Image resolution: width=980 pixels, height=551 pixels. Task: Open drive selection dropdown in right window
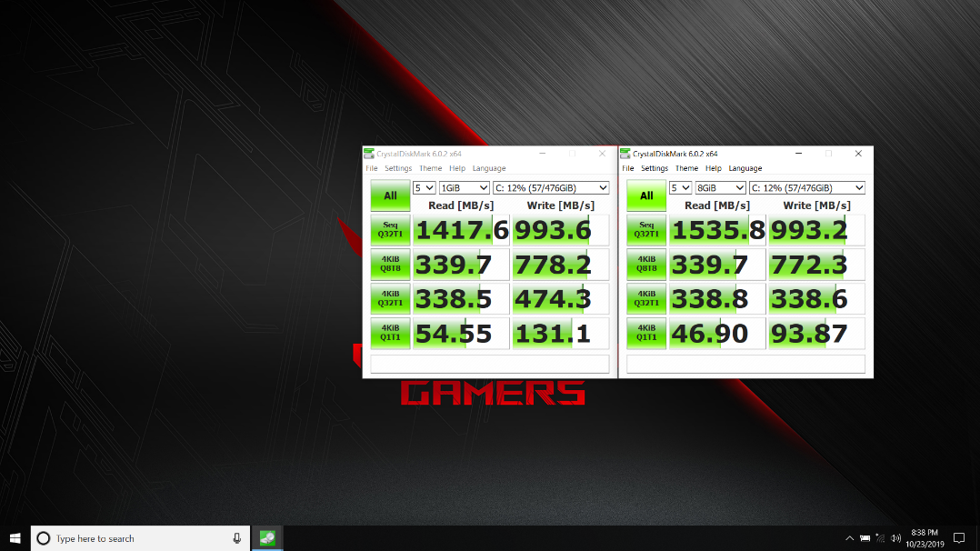(x=807, y=187)
